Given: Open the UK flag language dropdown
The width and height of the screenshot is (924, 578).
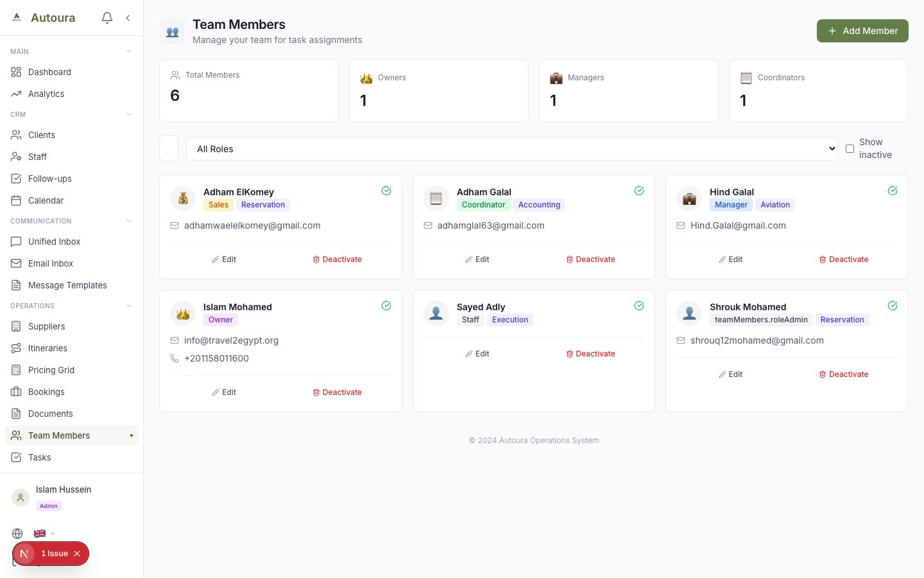Looking at the screenshot, I should [x=44, y=534].
